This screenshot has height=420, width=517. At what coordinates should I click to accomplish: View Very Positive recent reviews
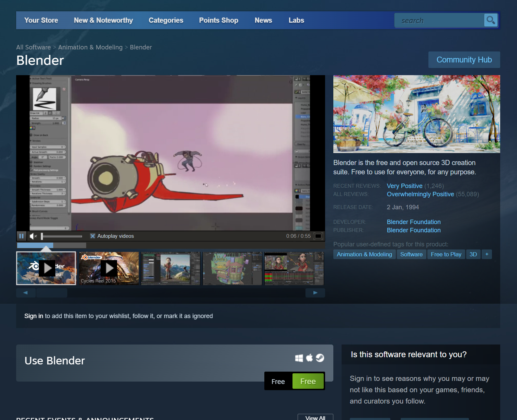[405, 186]
